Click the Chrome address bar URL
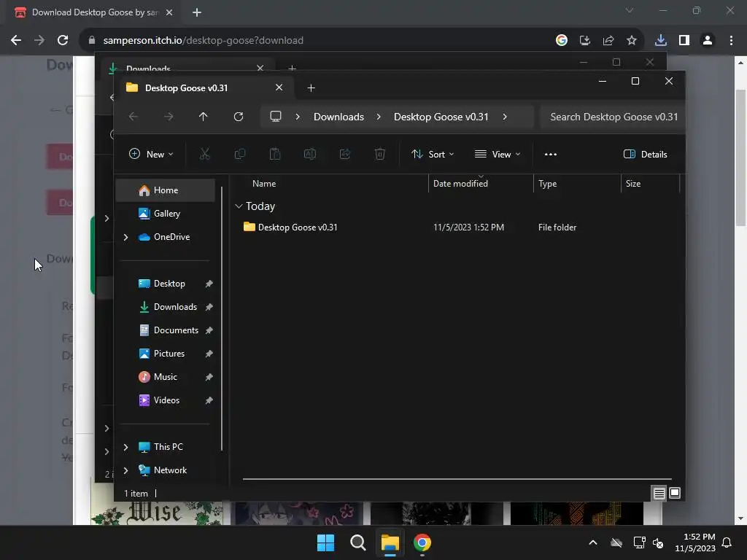The image size is (747, 560). [x=203, y=41]
